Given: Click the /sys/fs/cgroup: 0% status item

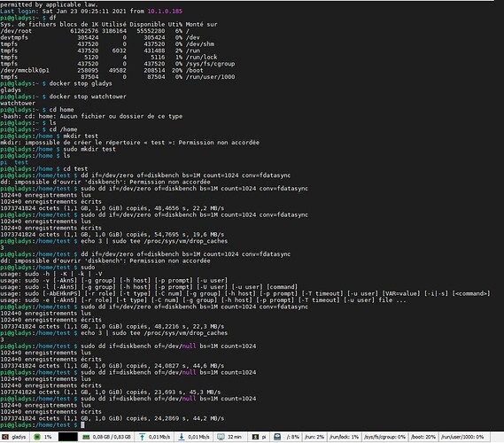Looking at the screenshot, I should point(384,437).
